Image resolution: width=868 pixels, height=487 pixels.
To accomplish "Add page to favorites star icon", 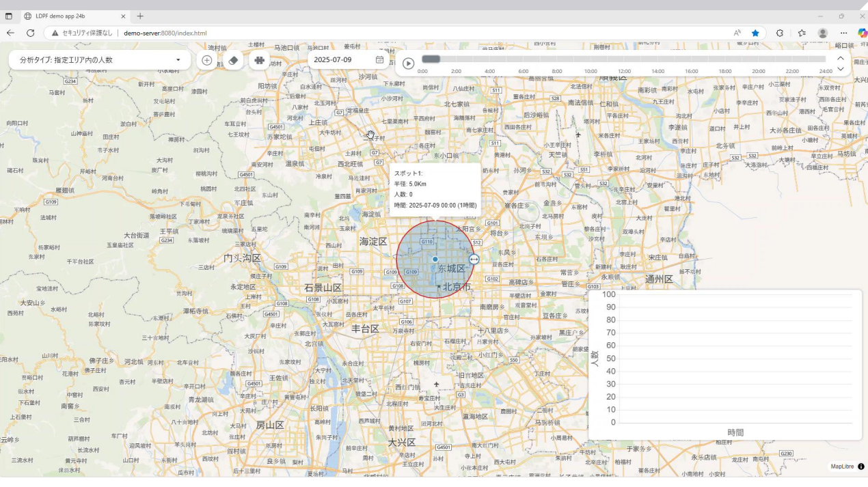I will 755,33.
